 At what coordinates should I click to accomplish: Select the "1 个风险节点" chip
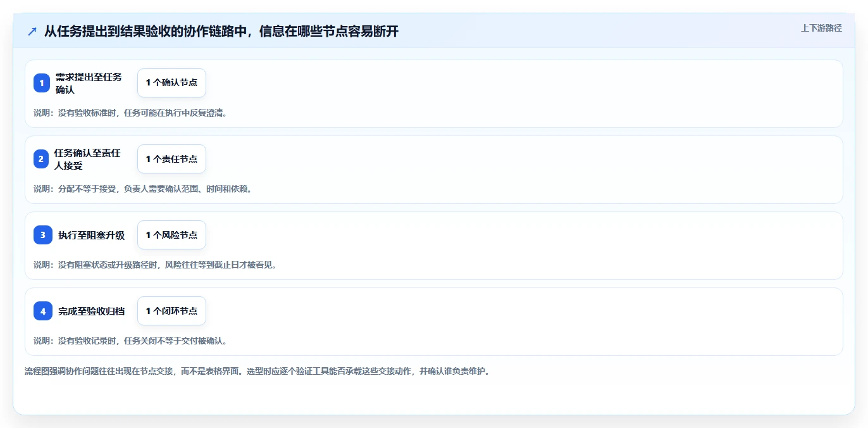171,235
